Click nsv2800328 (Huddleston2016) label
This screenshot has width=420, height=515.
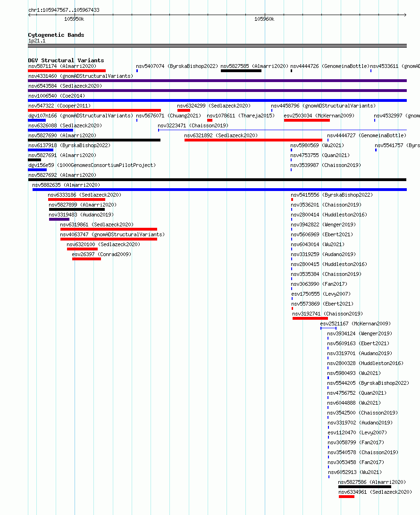[365, 363]
